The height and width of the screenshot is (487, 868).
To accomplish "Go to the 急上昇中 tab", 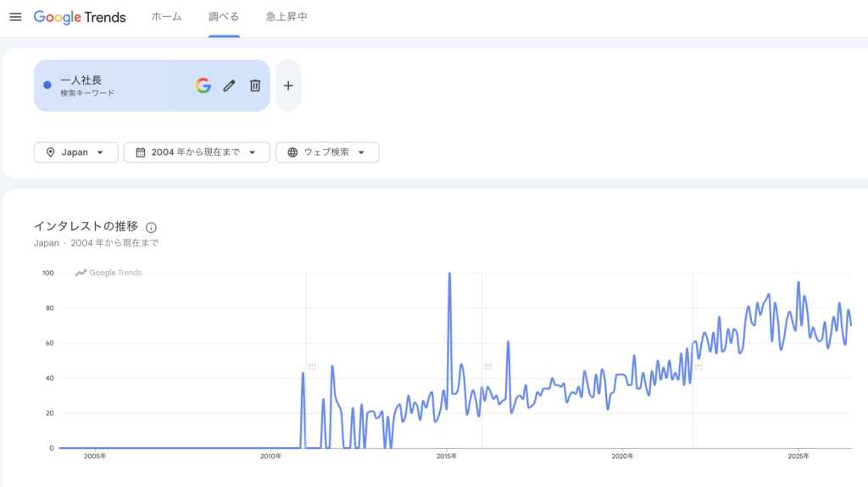I will point(287,17).
